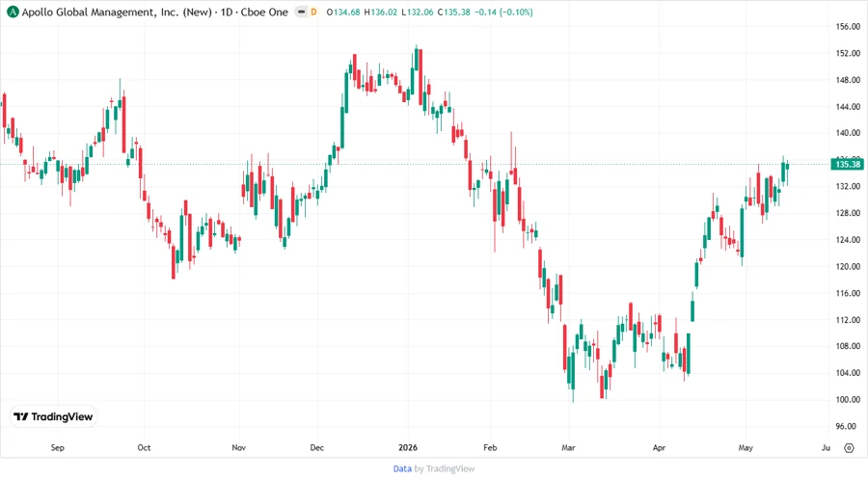Click the Feb time axis label
868x480 pixels.
490,447
